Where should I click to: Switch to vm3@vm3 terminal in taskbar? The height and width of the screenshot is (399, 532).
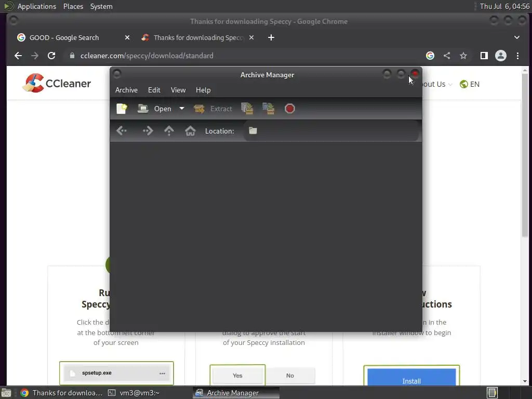(x=134, y=393)
